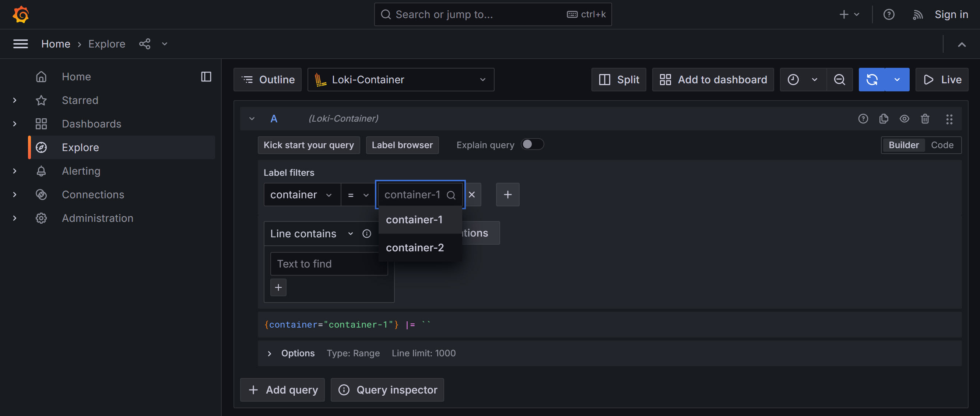Open the Loki-Container data source dropdown
Screen dimensions: 980x416
[400, 80]
